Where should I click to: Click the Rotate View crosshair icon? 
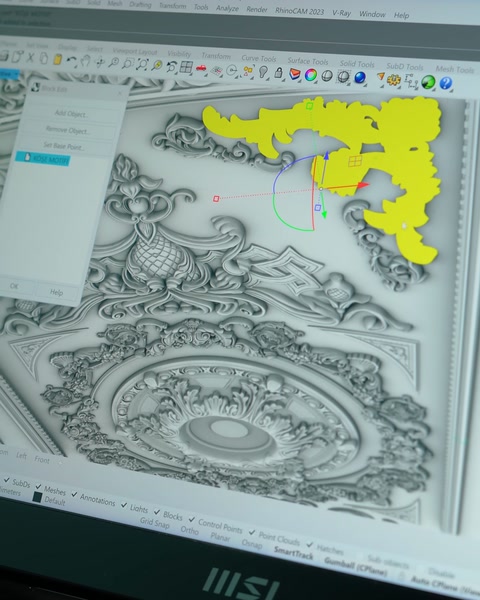point(100,62)
